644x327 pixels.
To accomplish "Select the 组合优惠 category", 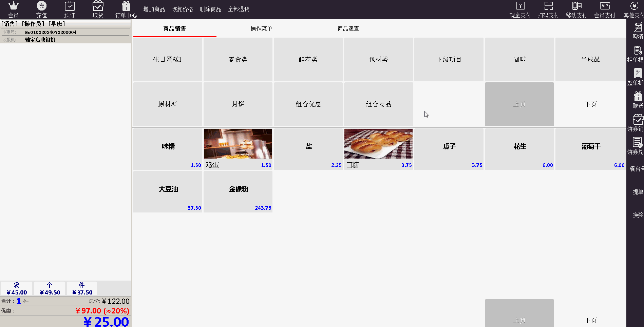I will point(308,104).
